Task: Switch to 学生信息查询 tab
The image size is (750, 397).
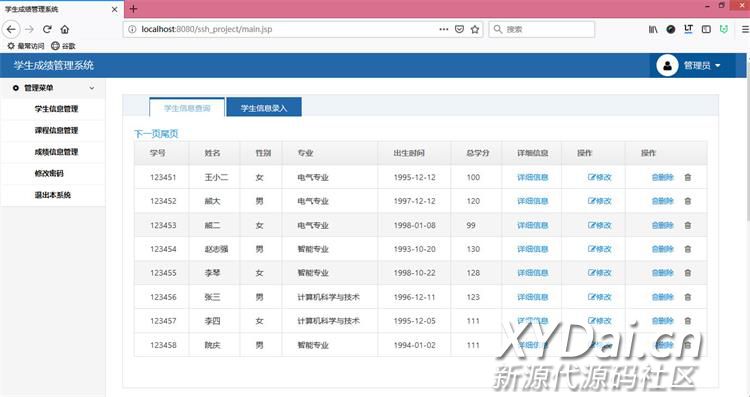Action: [187, 108]
